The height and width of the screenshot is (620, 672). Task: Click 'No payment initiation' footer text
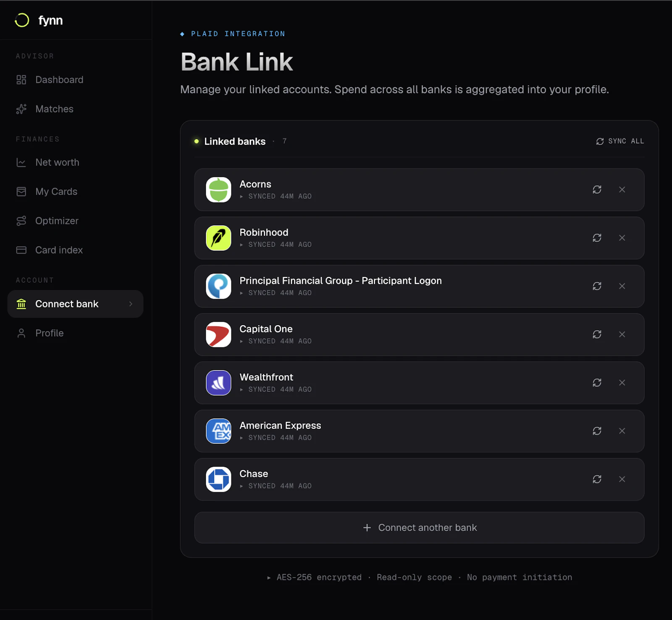pyautogui.click(x=520, y=578)
